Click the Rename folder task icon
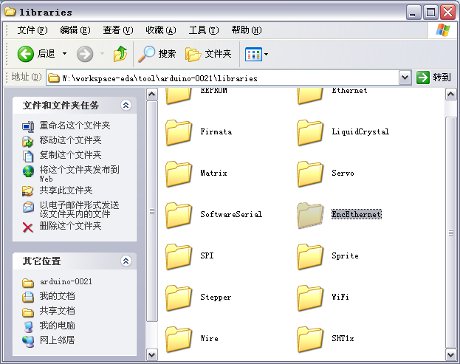 [x=28, y=126]
